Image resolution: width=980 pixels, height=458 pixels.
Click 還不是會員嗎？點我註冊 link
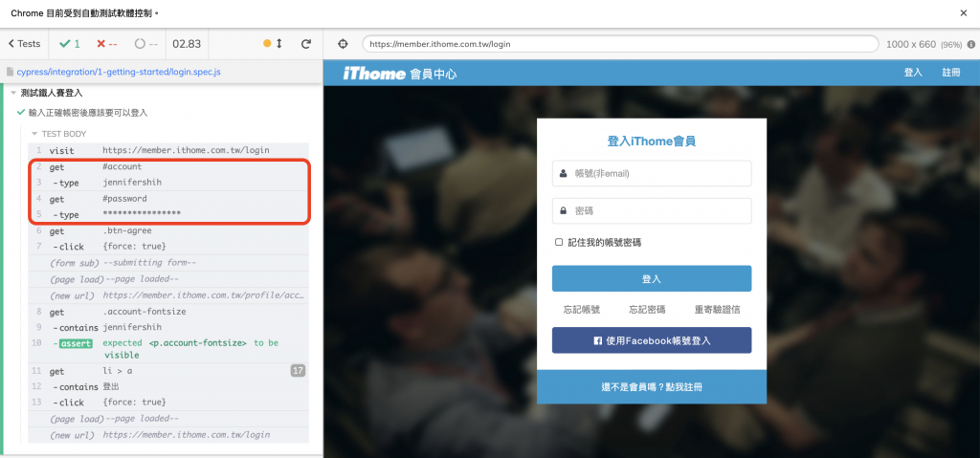point(651,387)
